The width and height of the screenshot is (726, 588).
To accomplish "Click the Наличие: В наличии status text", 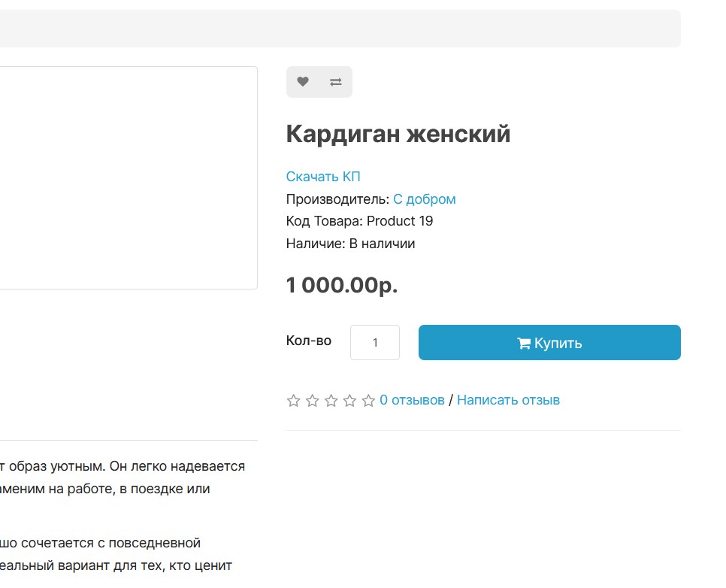I will coord(350,244).
